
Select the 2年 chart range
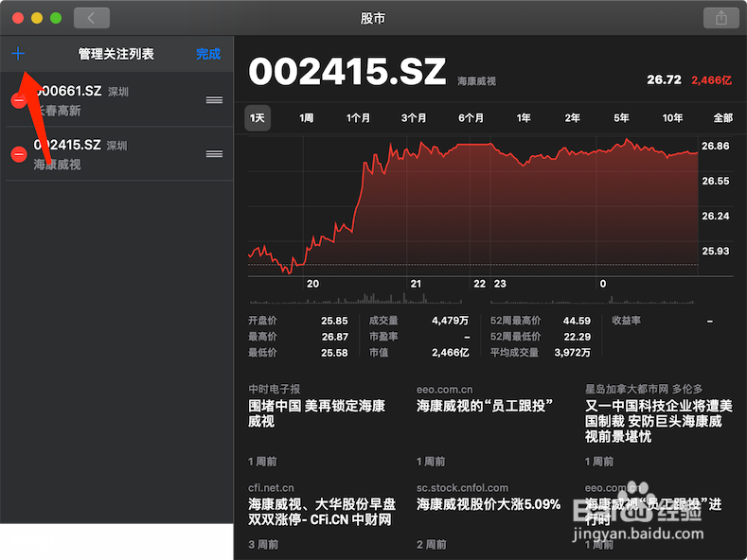(x=572, y=117)
